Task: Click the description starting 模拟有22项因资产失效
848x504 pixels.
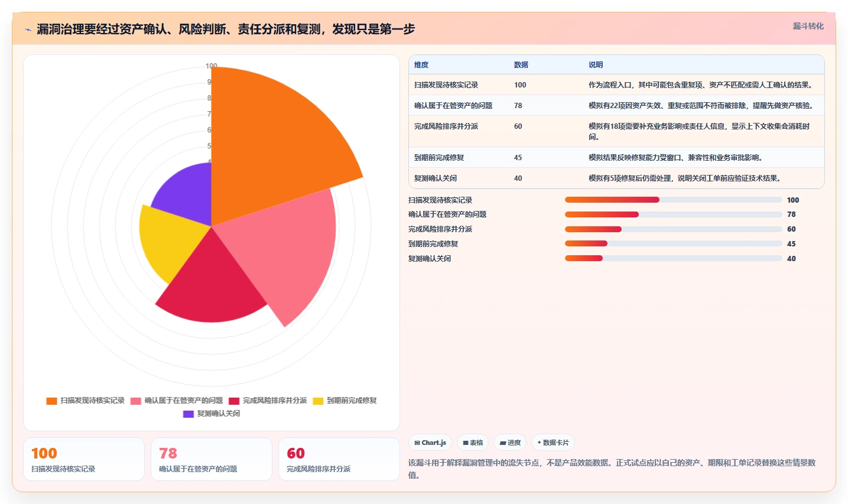Action: 701,106
